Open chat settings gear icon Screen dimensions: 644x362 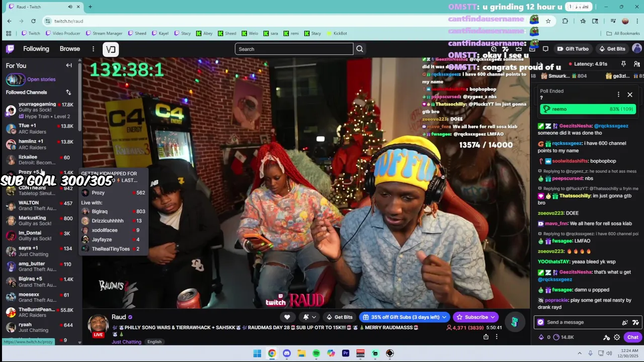click(617, 337)
